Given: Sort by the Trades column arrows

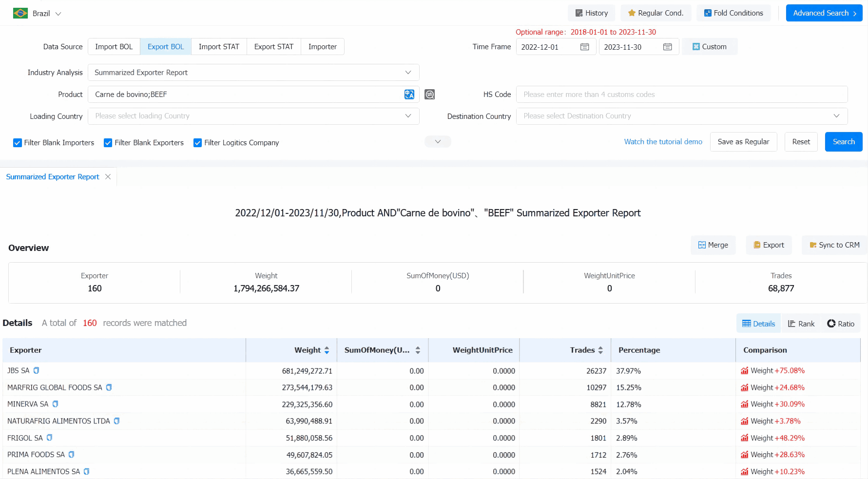Looking at the screenshot, I should point(600,350).
